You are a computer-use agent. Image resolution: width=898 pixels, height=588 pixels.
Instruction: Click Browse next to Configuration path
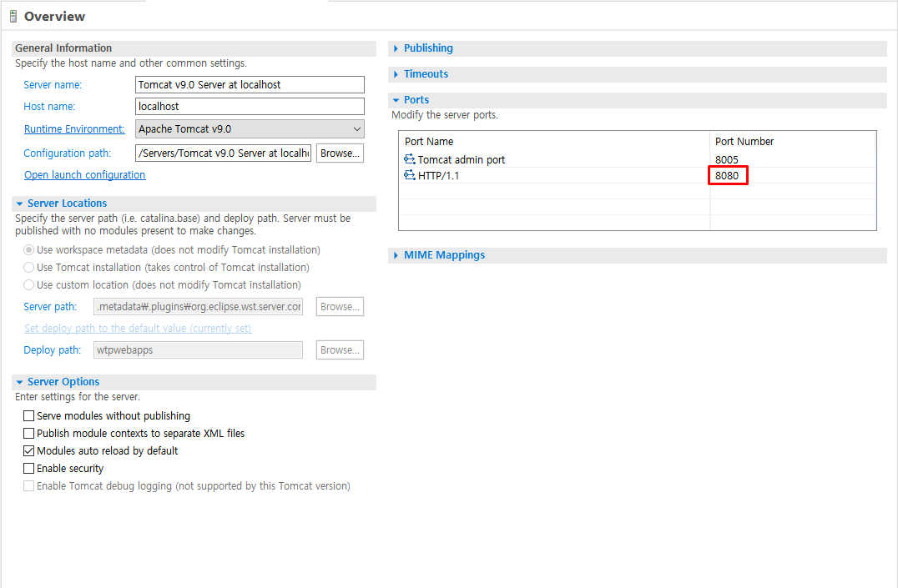(340, 153)
